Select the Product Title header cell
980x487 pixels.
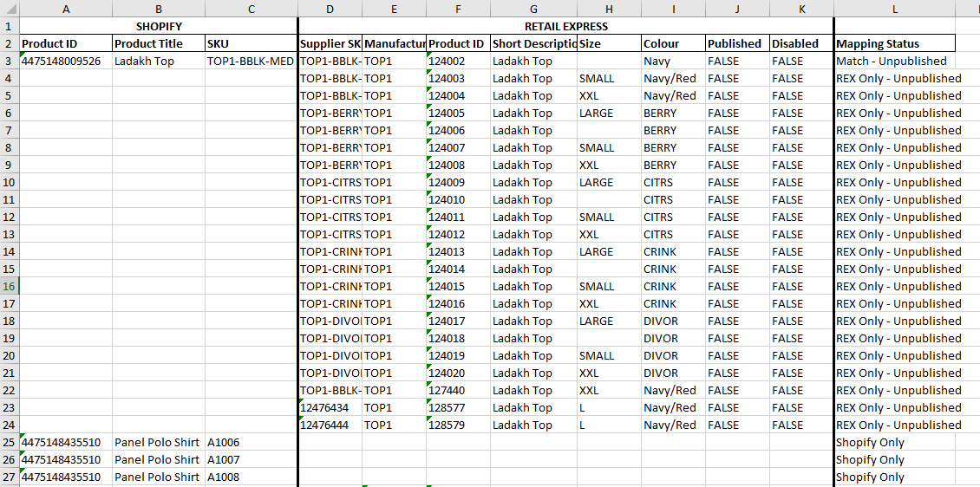159,43
